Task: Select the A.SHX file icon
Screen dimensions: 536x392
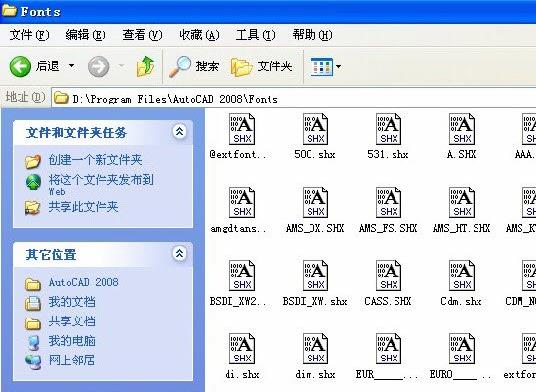Action: 462,129
